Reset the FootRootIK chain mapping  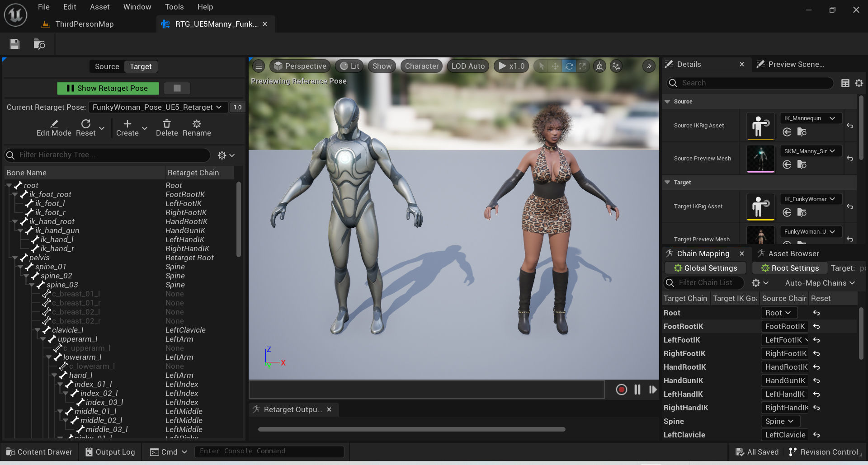pyautogui.click(x=816, y=326)
